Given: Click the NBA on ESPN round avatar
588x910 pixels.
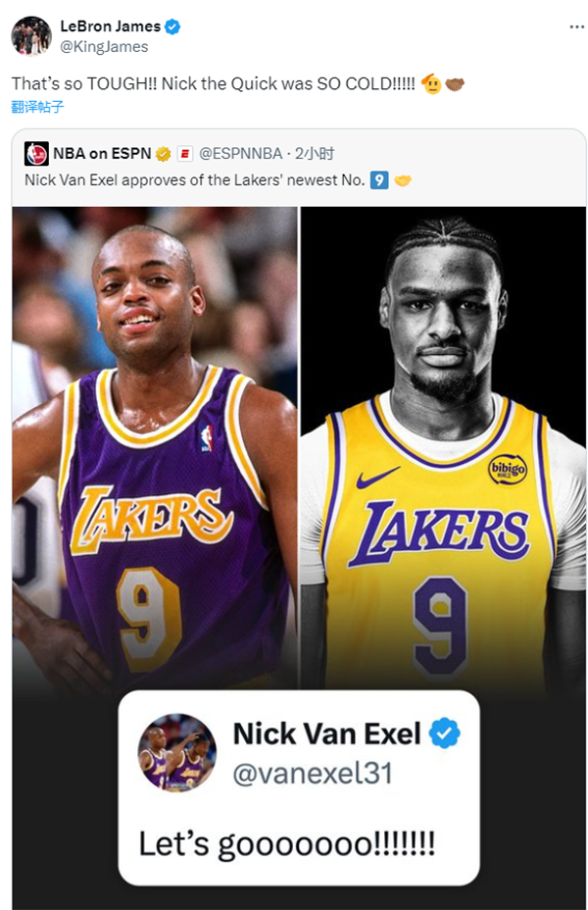Looking at the screenshot, I should 36,153.
